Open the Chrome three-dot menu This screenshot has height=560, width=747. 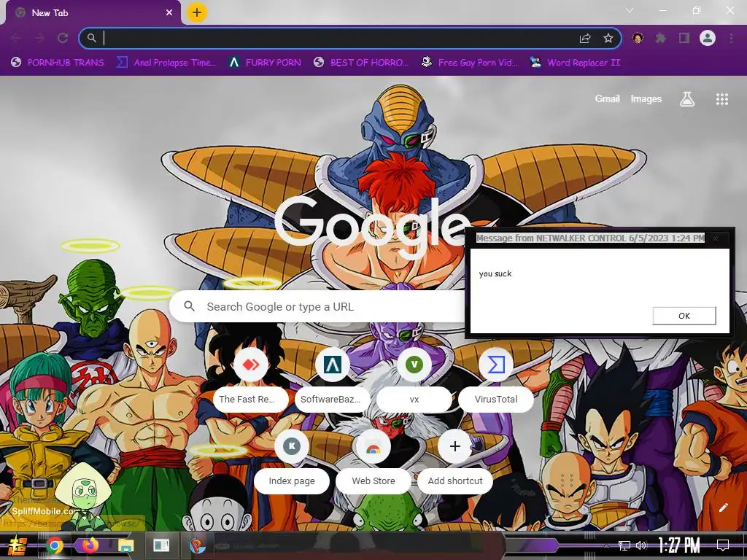coord(731,38)
